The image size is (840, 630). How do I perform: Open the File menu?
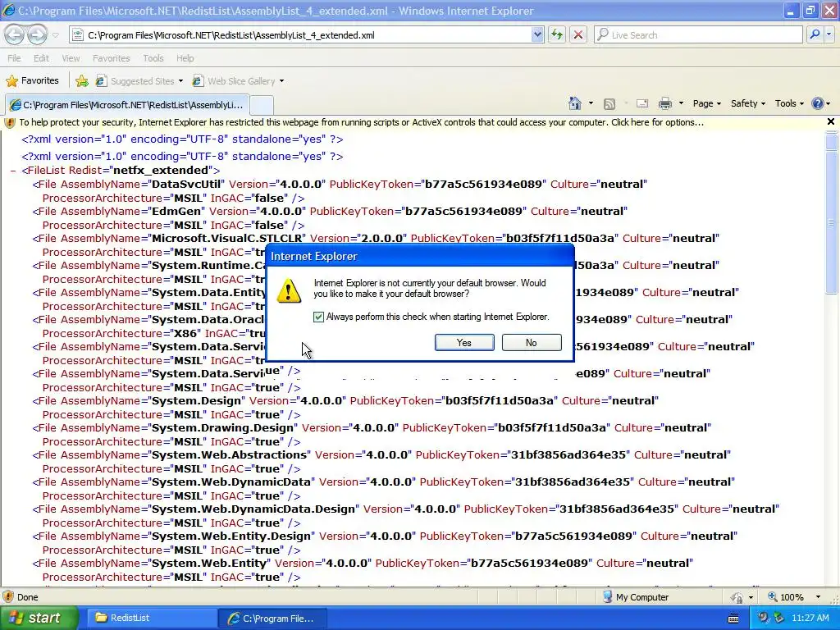pyautogui.click(x=14, y=58)
